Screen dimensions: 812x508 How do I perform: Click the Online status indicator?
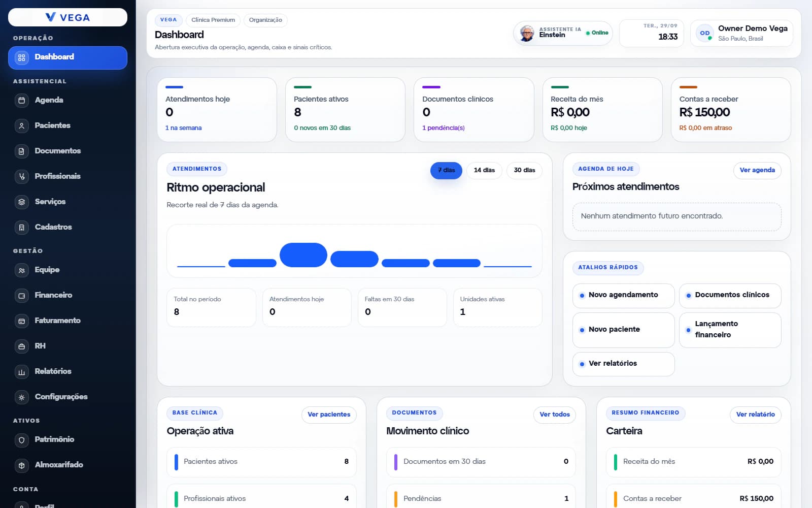coord(597,33)
